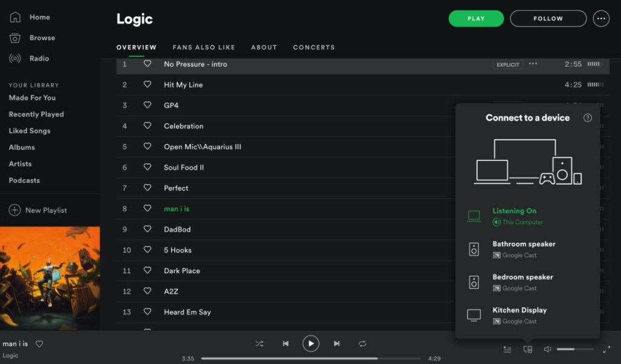Enter full screen mode
Screen dimensions: 621x364
click(606, 349)
